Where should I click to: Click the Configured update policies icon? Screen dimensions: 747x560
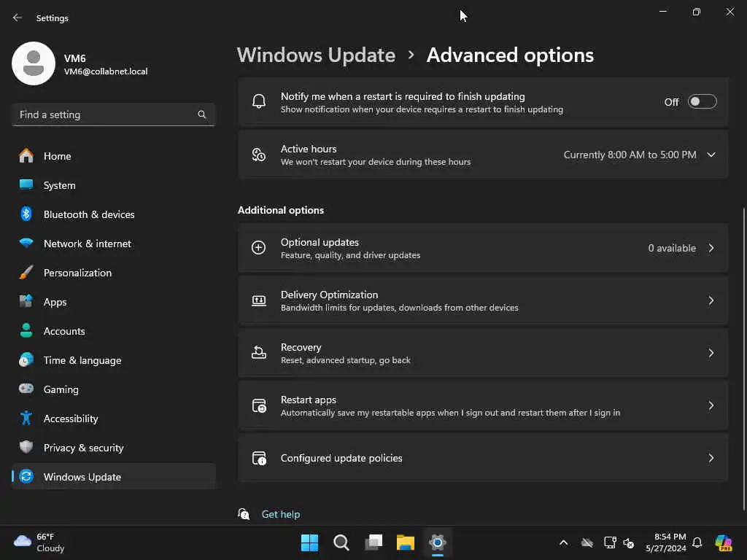coord(259,458)
